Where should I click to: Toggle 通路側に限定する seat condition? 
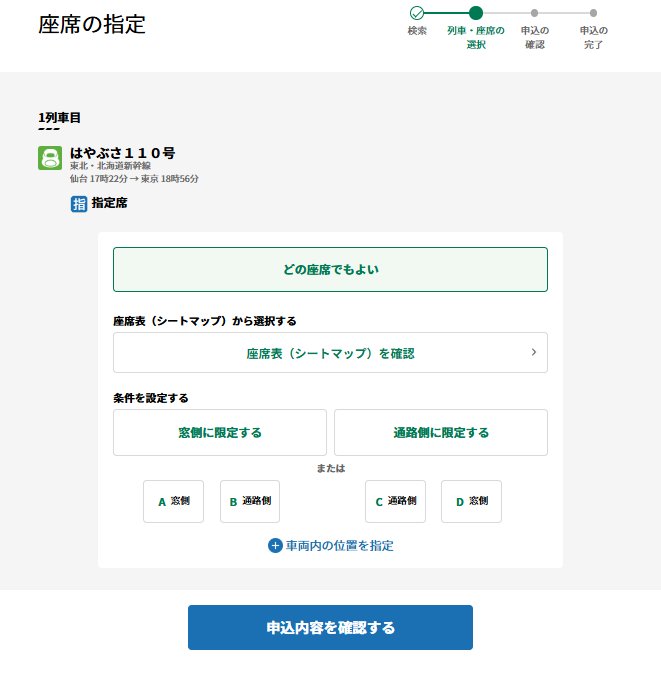coord(440,432)
